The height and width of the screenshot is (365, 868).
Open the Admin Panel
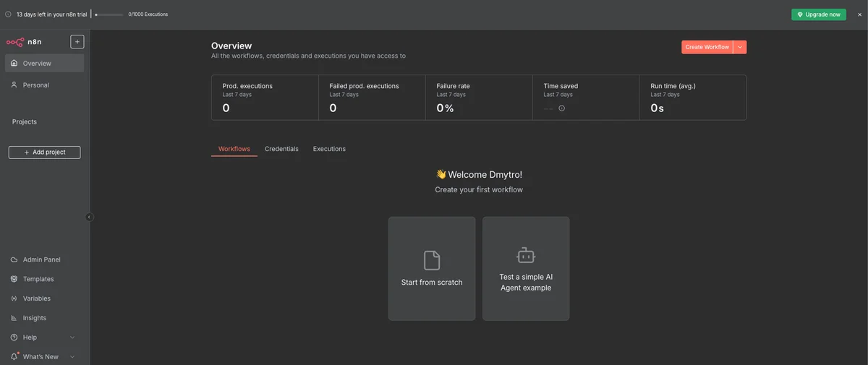[44, 259]
